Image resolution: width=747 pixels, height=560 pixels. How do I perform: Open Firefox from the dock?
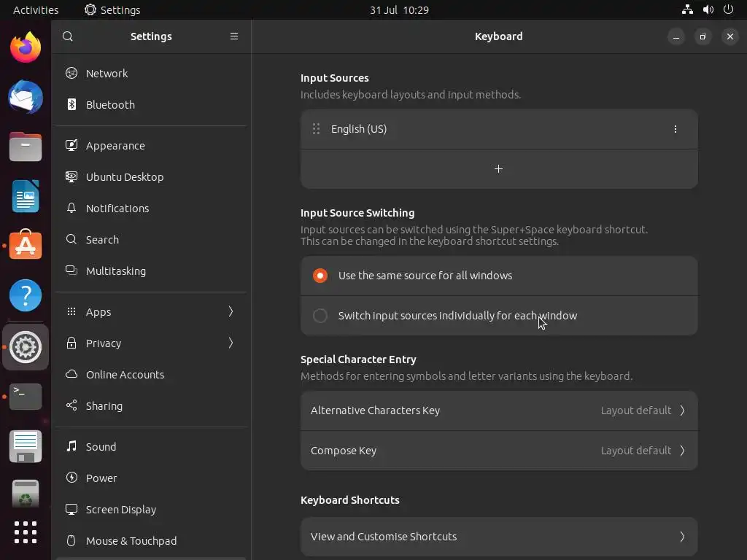(x=26, y=48)
